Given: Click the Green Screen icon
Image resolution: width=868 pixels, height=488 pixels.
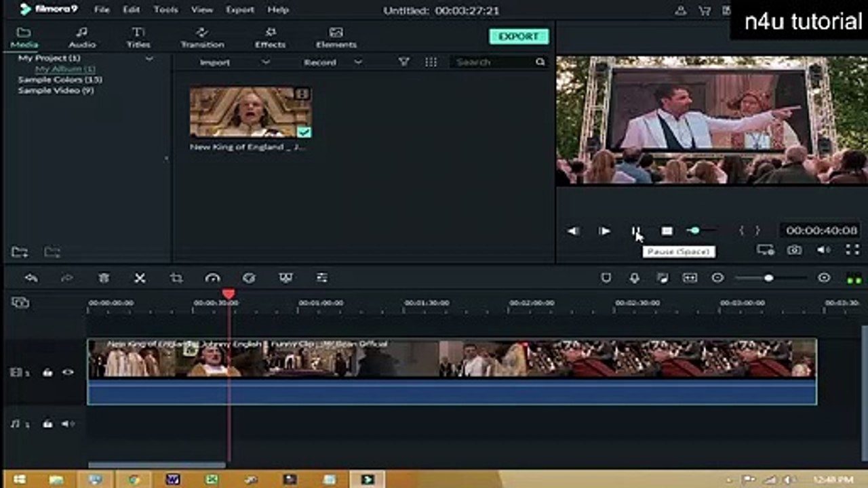Looking at the screenshot, I should (285, 278).
